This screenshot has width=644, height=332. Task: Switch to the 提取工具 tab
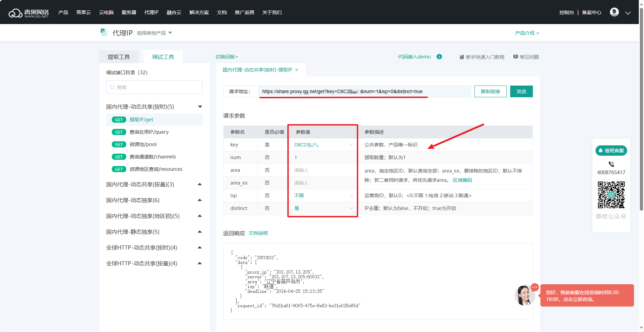(119, 57)
